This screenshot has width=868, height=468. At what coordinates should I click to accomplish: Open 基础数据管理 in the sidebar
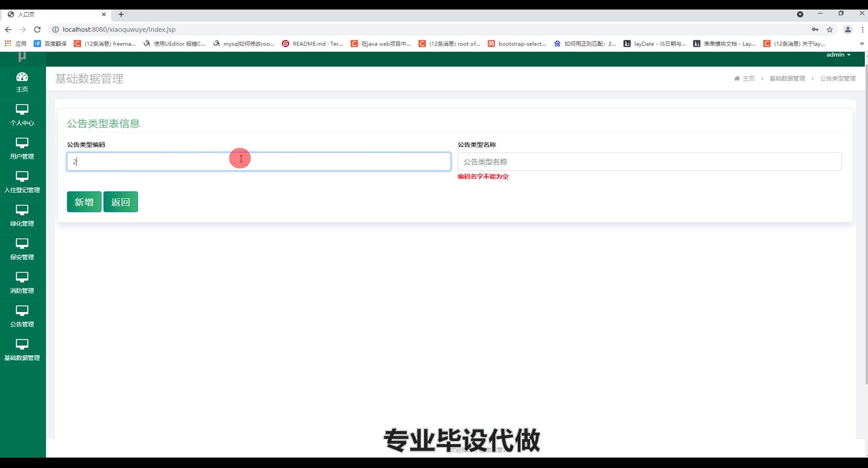pos(22,350)
